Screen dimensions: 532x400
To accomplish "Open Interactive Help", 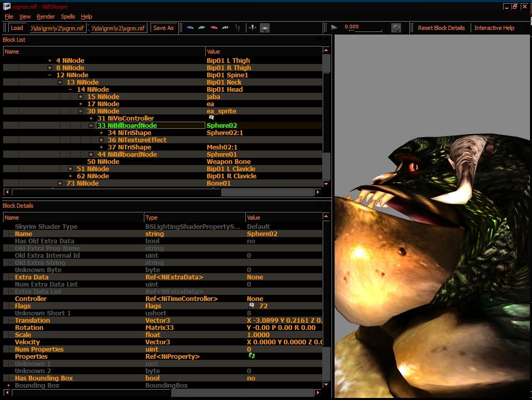I will 494,28.
